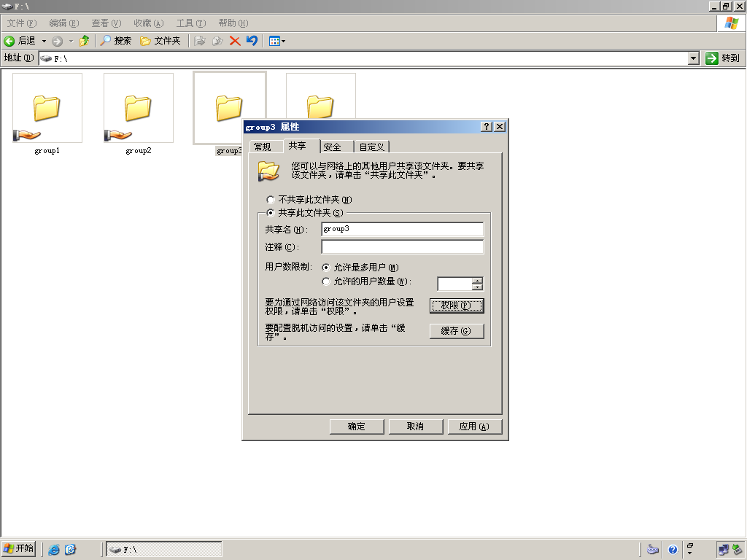Open the language bar options arrow
This screenshot has height=560, width=747.
pos(690,553)
